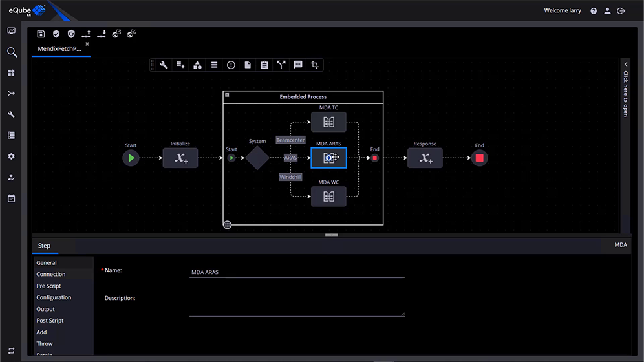644x362 pixels.
Task: Click the comment bubble toolbar icon
Action: [x=298, y=65]
